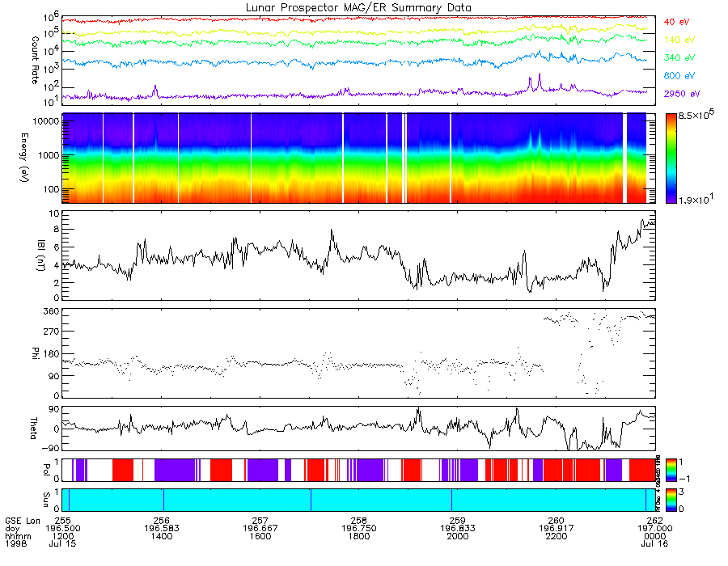Click the GSE longitude value "256"

(x=162, y=521)
